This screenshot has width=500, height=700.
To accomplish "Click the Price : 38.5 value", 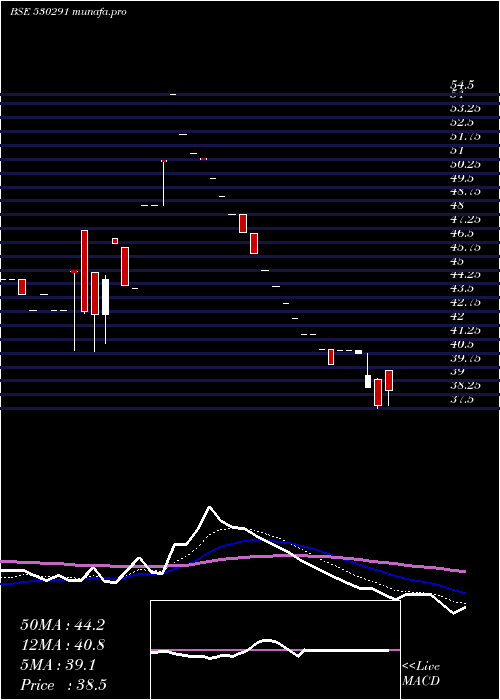I will [63, 685].
